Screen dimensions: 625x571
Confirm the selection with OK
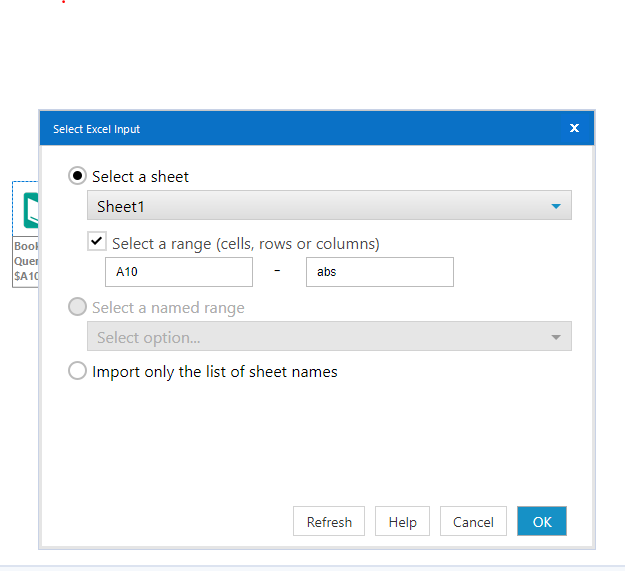[x=542, y=521]
